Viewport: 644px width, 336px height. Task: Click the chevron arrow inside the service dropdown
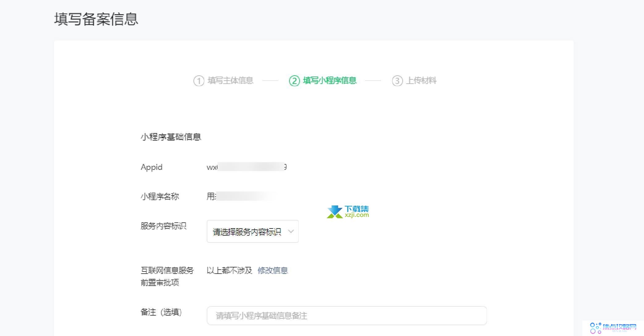tap(290, 231)
